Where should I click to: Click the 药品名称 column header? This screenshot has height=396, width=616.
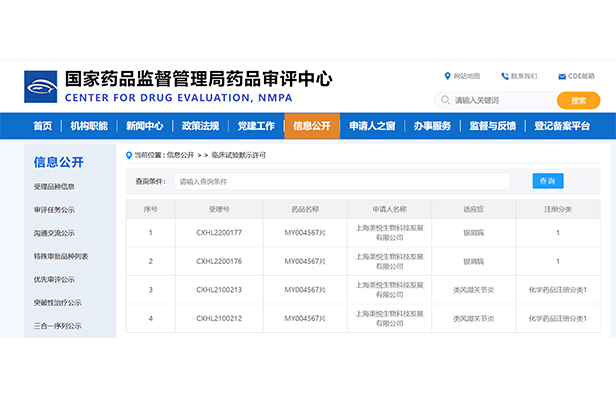coord(305,209)
